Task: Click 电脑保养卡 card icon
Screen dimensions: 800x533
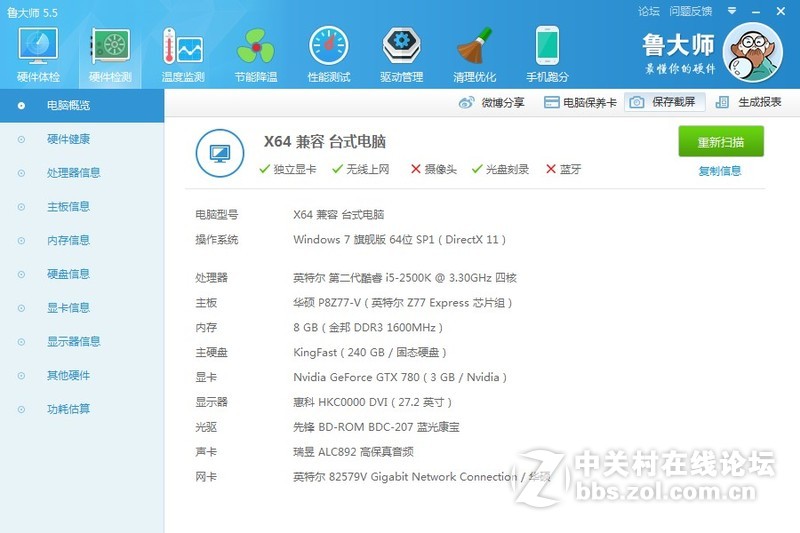Action: [x=552, y=103]
